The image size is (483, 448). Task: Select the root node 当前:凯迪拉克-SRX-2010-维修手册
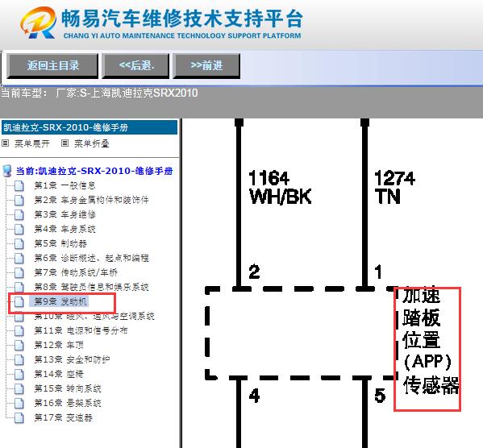coord(94,171)
